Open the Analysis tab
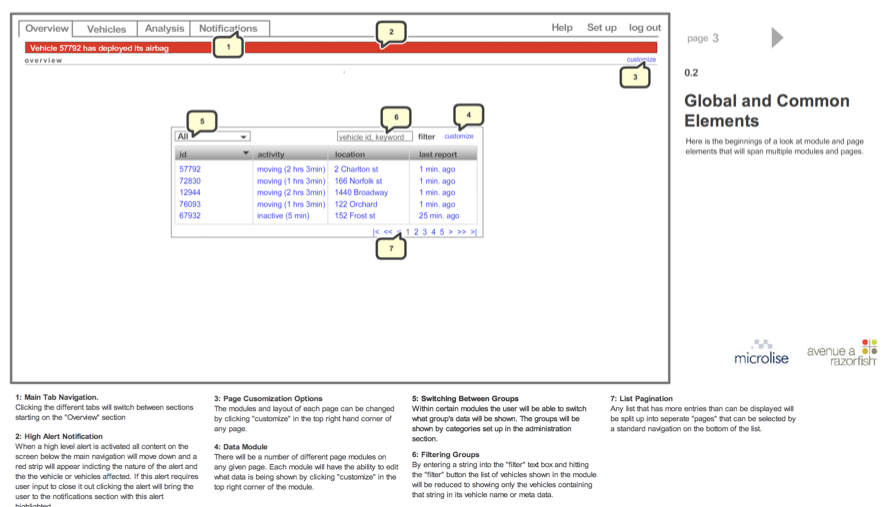The width and height of the screenshot is (888, 507). coord(164,28)
